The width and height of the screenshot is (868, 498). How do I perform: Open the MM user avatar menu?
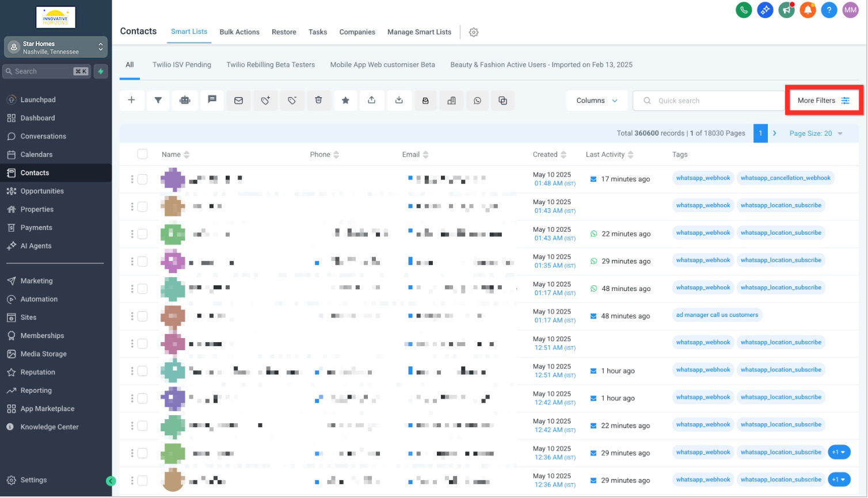[x=850, y=10]
